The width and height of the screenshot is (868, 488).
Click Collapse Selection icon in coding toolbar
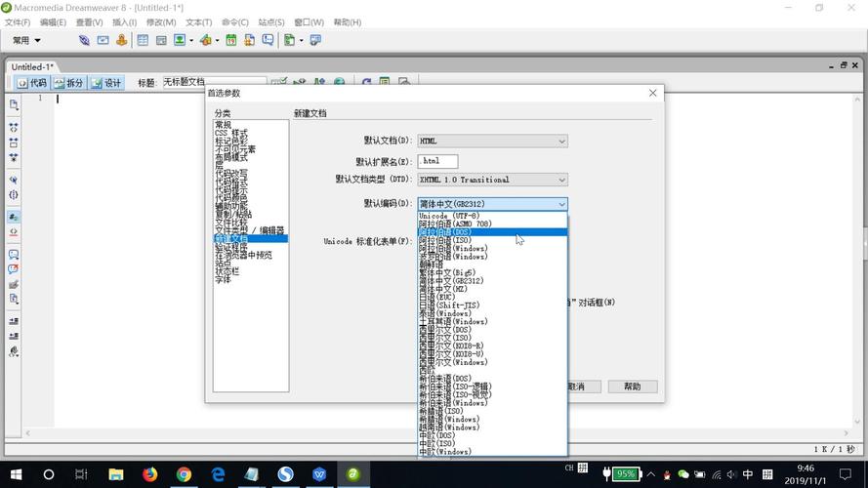point(14,142)
